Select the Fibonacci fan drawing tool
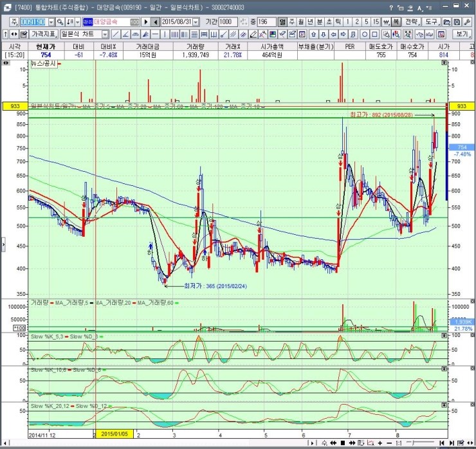This screenshot has width=476, height=449. tap(145, 34)
